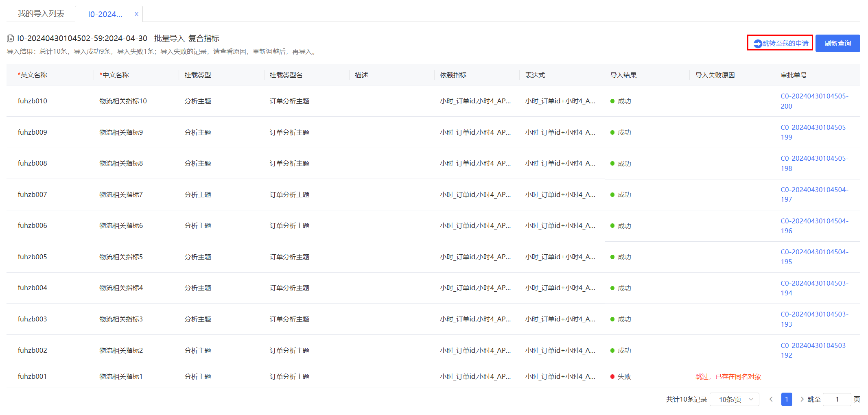Click the 跳过，已存在同名对象 failure reason
Screen dimensions: 868x415
point(728,376)
